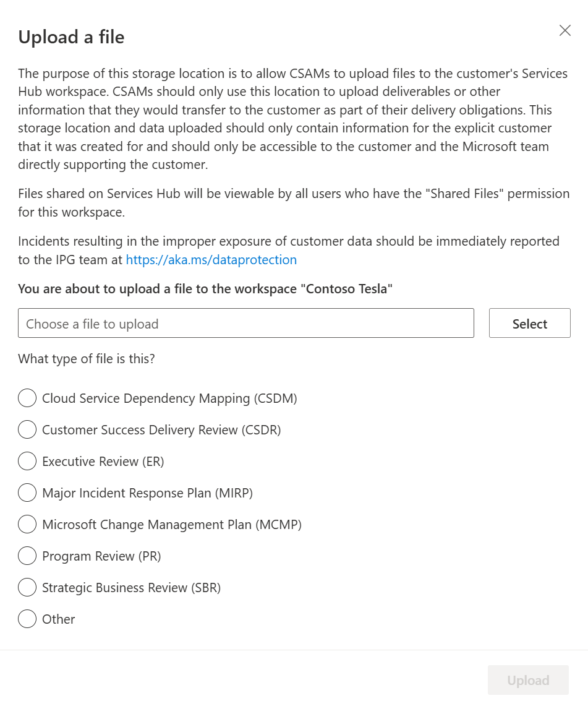This screenshot has height=706, width=588.
Task: Click the paragraph describing CSAMs storage purpose
Action: tap(293, 119)
